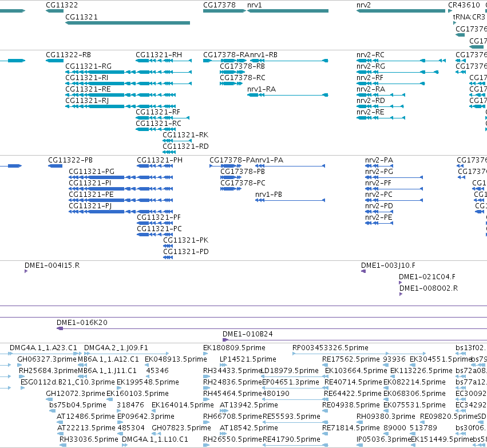Click transcript CG11321-RG
487x448 pixels.
(128, 72)
